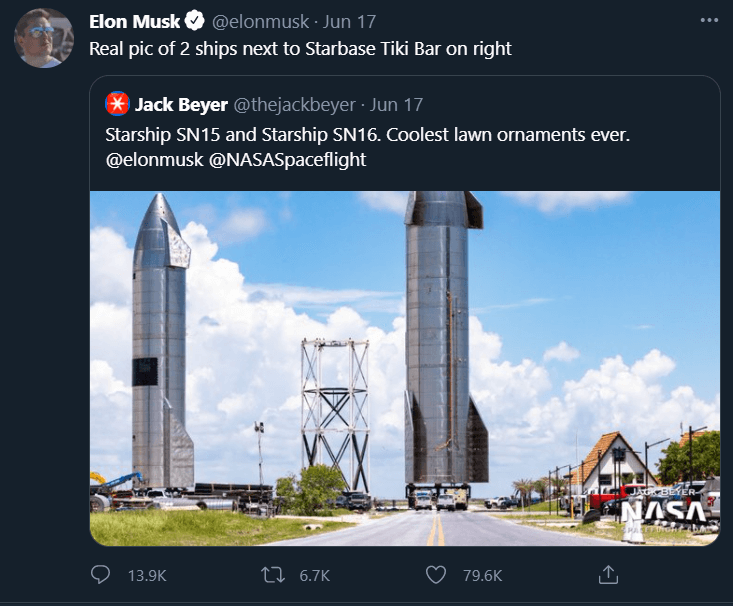This screenshot has width=733, height=606.
Task: Click the Jun 17 timestamp beside @thejackbeyer
Action: click(x=397, y=104)
